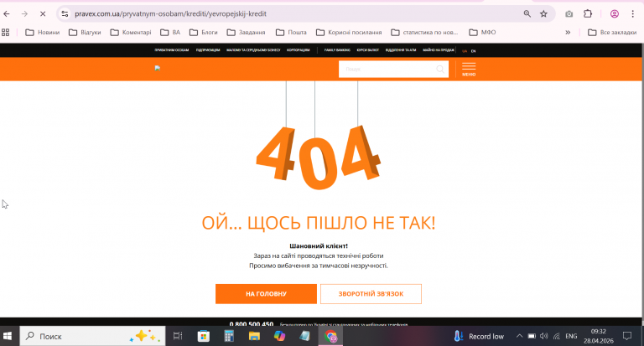Go back to the previous browser page
Screen dimensions: 644x346
click(x=7, y=14)
